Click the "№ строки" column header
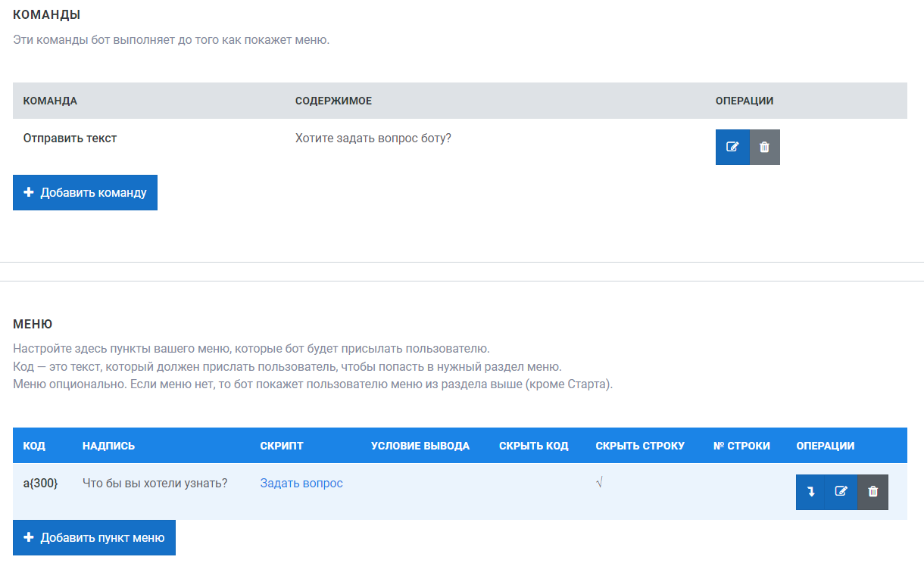924x563 pixels. [741, 446]
